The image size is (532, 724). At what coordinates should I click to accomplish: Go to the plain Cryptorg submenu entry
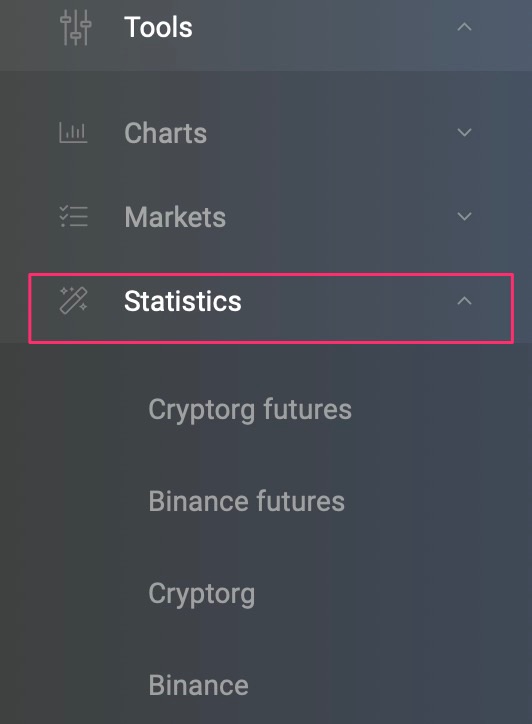tap(201, 594)
